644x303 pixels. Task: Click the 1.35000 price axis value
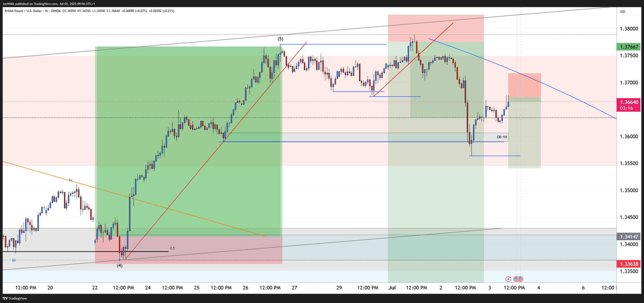pos(629,190)
